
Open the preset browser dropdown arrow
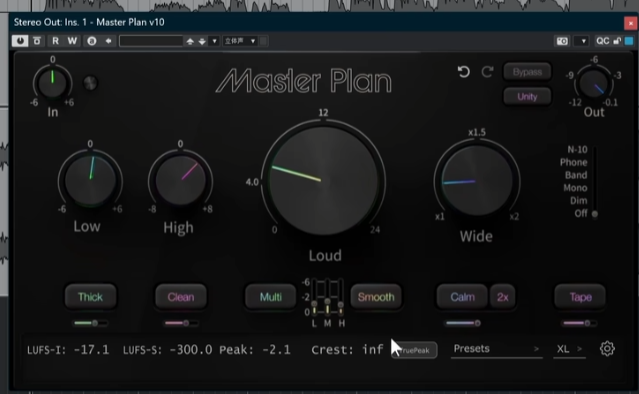point(214,41)
